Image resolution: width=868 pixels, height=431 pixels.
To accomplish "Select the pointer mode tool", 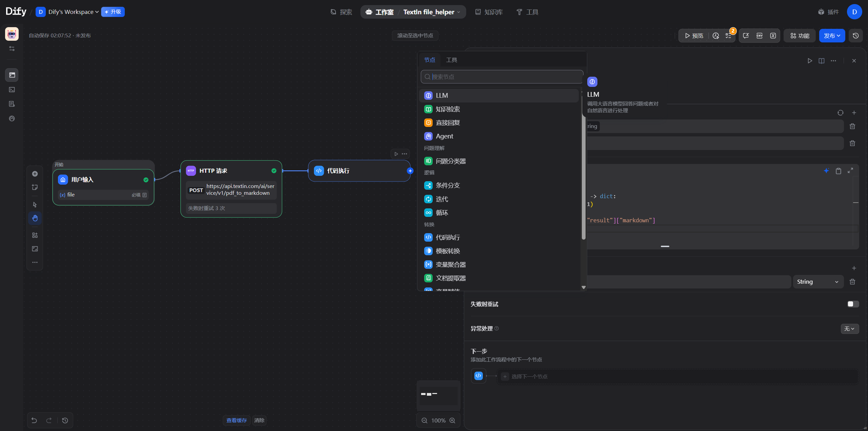I will pyautogui.click(x=35, y=205).
